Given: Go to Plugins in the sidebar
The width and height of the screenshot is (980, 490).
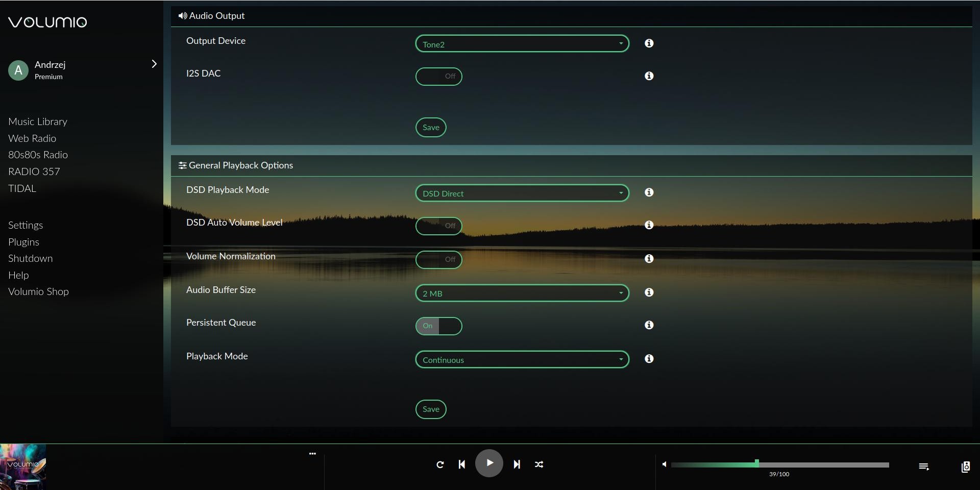Looking at the screenshot, I should (23, 242).
